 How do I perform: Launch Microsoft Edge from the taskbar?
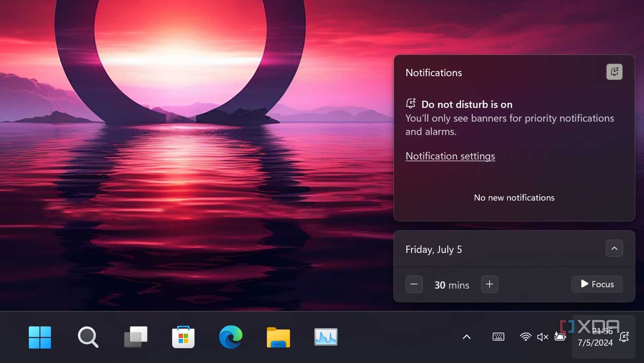[231, 337]
